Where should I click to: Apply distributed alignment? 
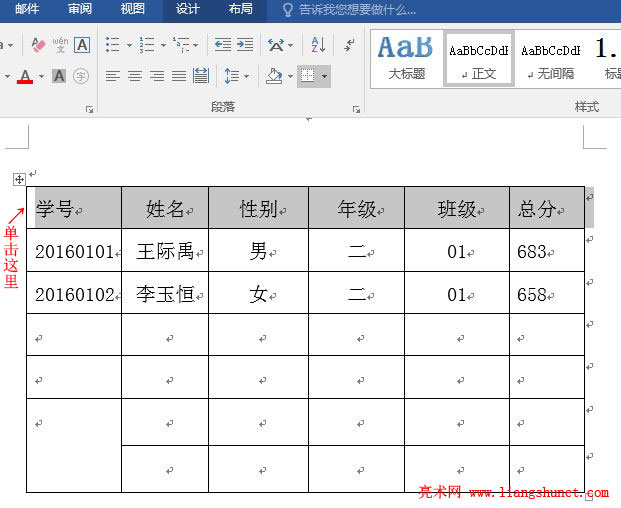(x=201, y=76)
